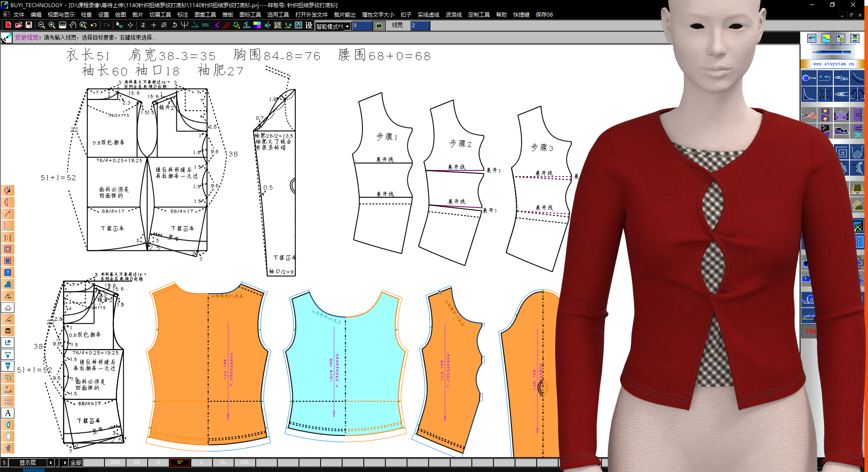Click the right arrow before 全部

pos(65,463)
